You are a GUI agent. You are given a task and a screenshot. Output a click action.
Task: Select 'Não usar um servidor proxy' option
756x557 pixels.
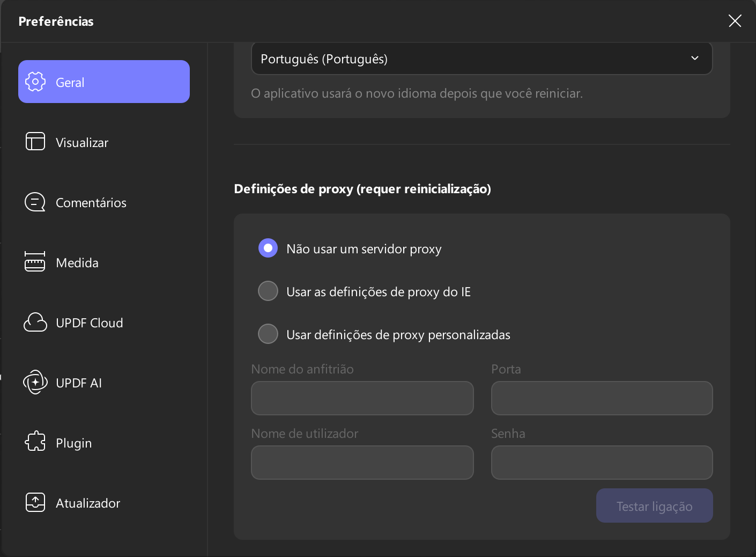(268, 248)
